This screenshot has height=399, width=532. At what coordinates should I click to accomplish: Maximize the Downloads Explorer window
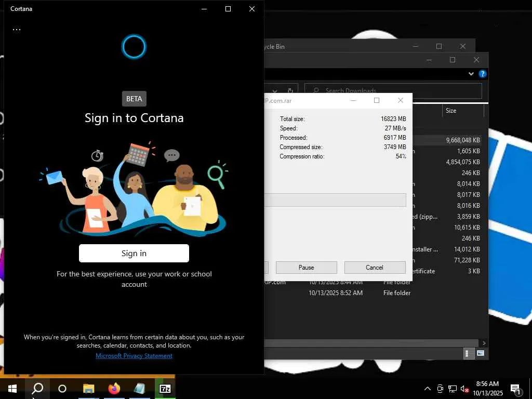[x=453, y=60]
